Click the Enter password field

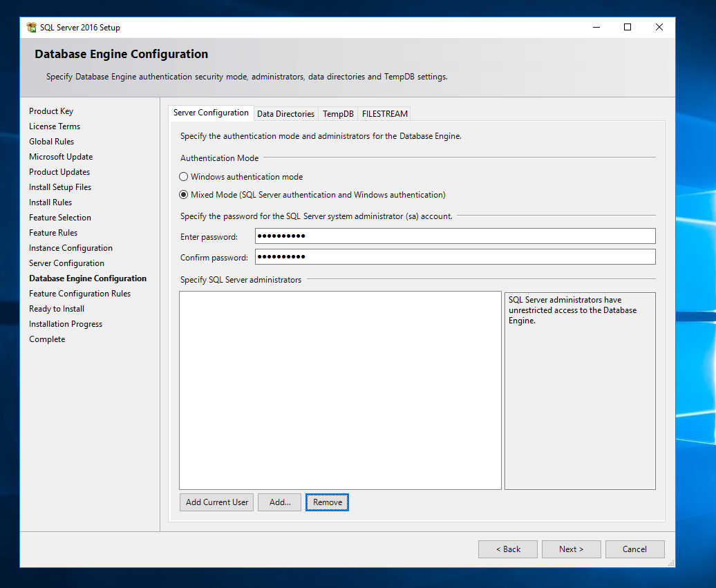coord(455,236)
